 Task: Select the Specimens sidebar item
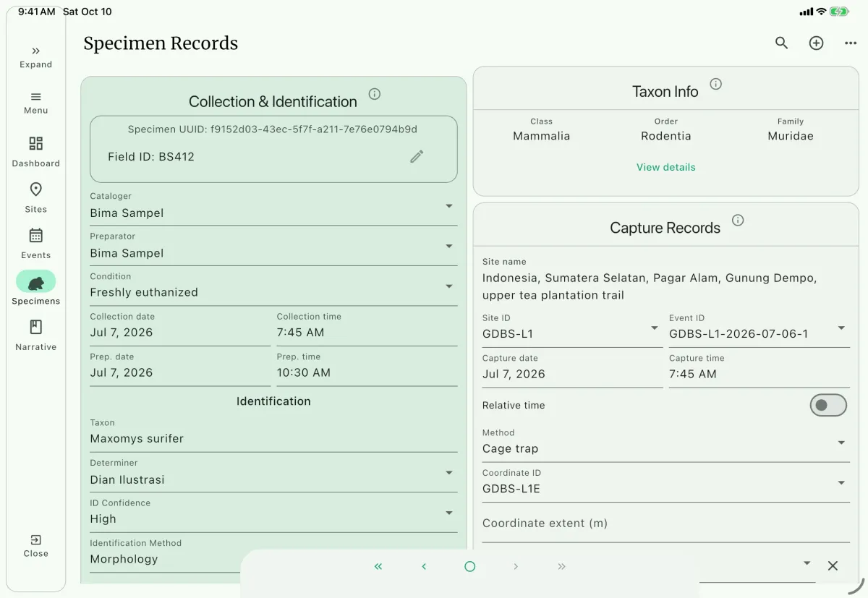35,289
